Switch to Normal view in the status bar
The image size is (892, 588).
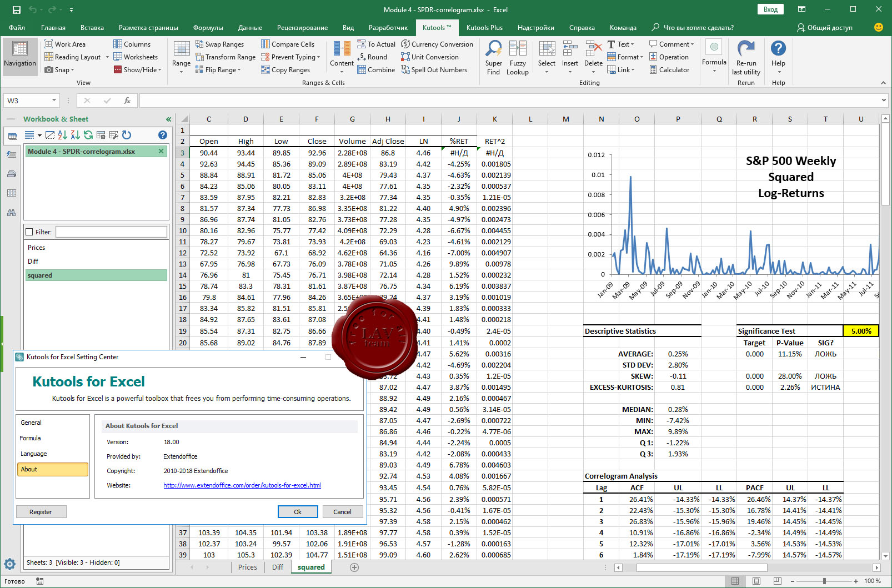pos(735,581)
